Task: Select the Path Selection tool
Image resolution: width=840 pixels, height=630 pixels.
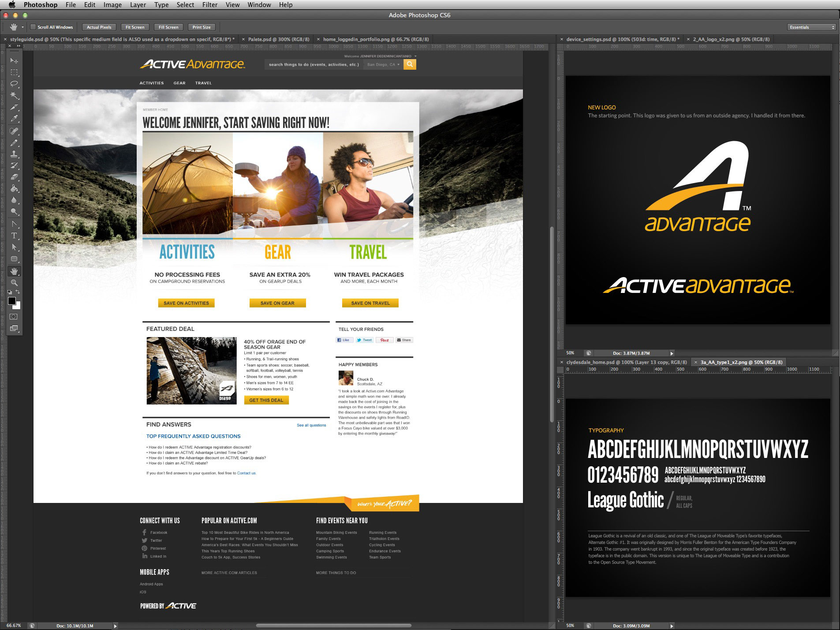Action: pos(14,247)
